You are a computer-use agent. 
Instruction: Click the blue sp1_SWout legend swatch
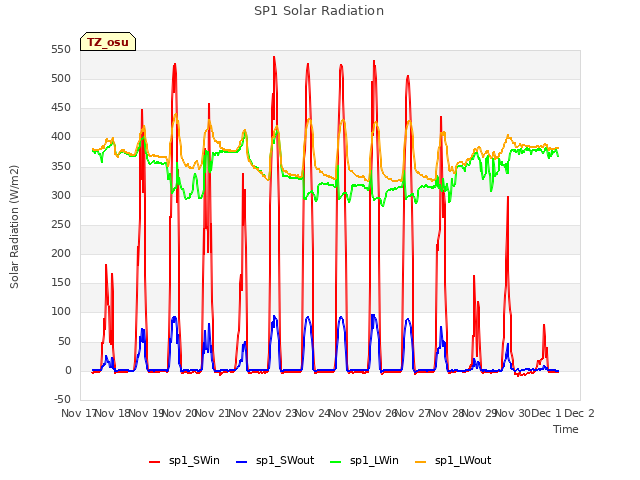tap(242, 462)
